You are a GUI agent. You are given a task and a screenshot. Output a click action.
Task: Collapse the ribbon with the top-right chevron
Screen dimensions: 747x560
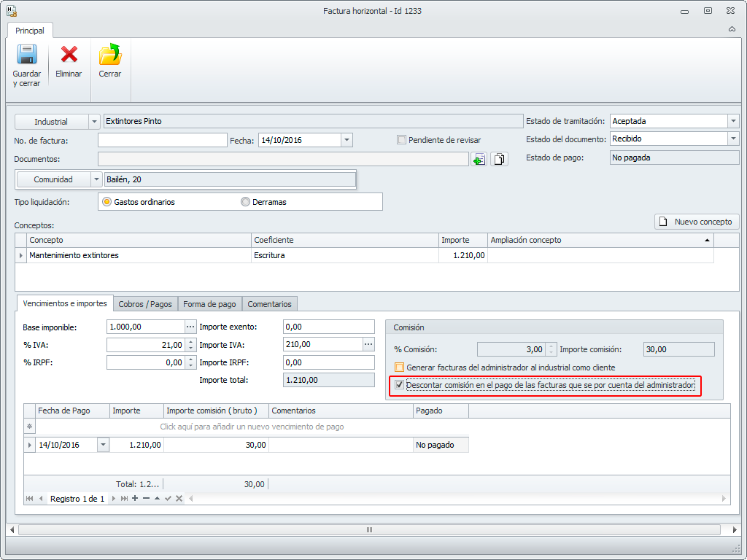[732, 30]
